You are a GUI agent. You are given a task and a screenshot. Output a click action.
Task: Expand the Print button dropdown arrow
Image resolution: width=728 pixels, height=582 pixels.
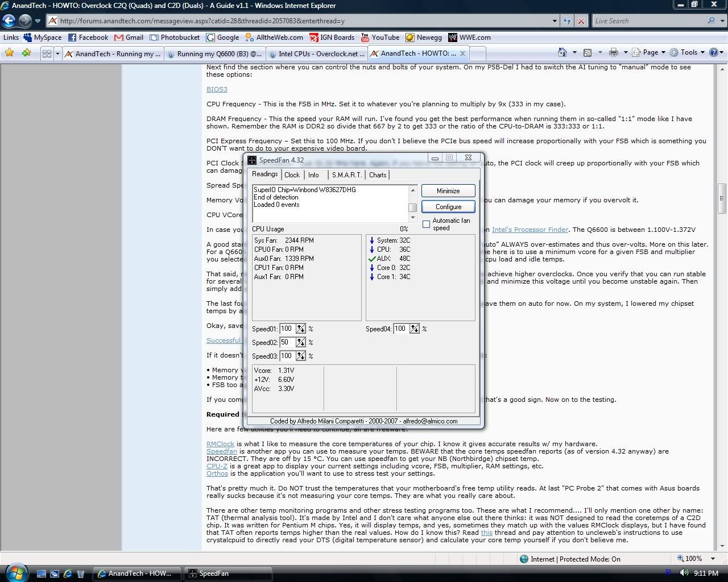tap(624, 52)
